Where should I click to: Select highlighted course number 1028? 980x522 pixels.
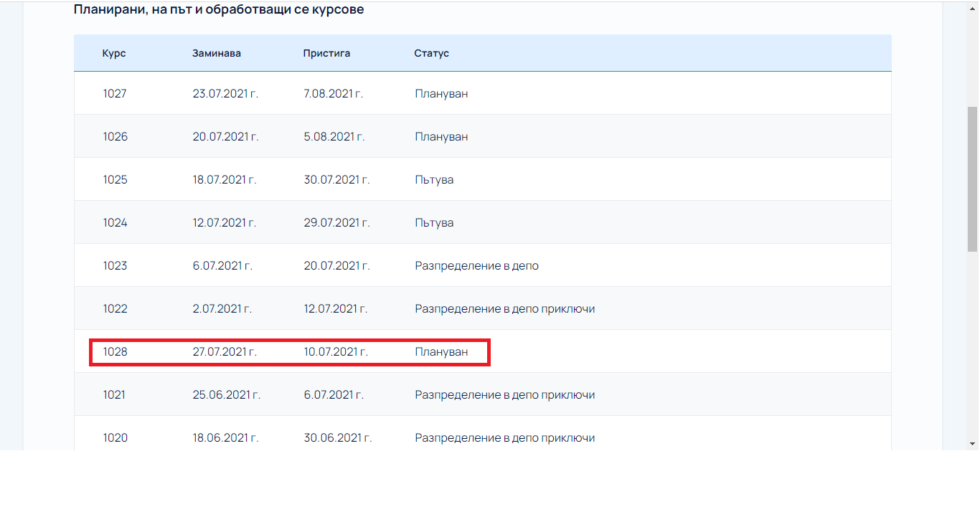[x=115, y=351]
